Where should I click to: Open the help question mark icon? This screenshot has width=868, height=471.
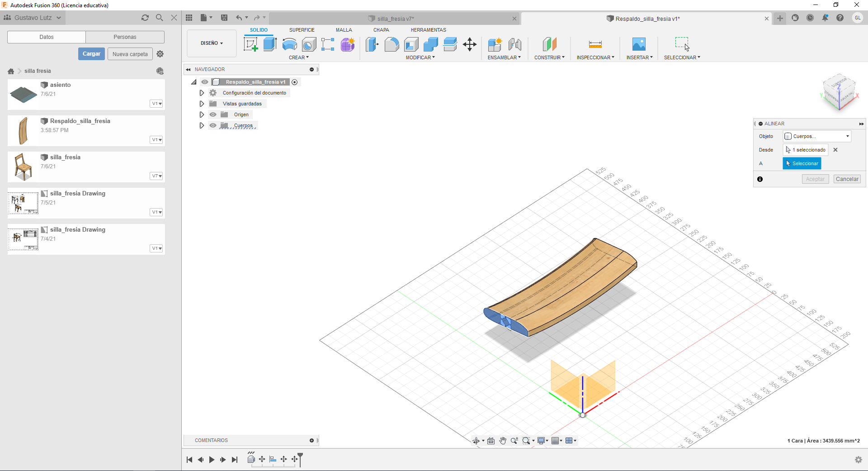coord(840,18)
